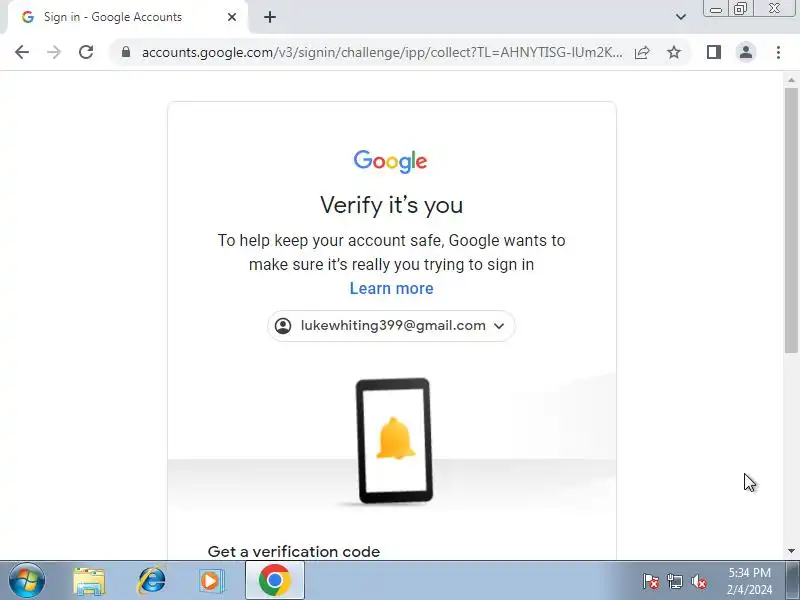Bookmark this tab with the star icon
Image resolution: width=800 pixels, height=600 pixels.
pyautogui.click(x=674, y=52)
